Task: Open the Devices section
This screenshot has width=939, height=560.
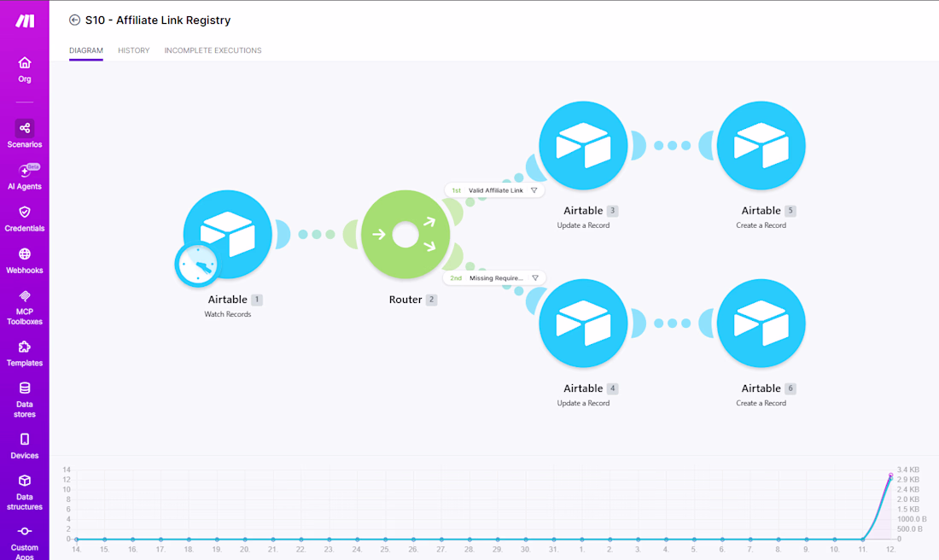Action: click(x=25, y=446)
